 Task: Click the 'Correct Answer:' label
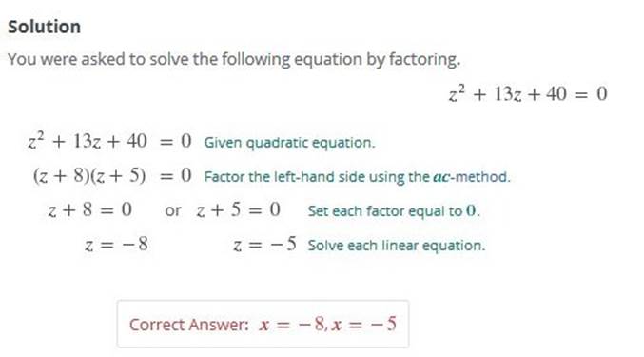(x=189, y=325)
